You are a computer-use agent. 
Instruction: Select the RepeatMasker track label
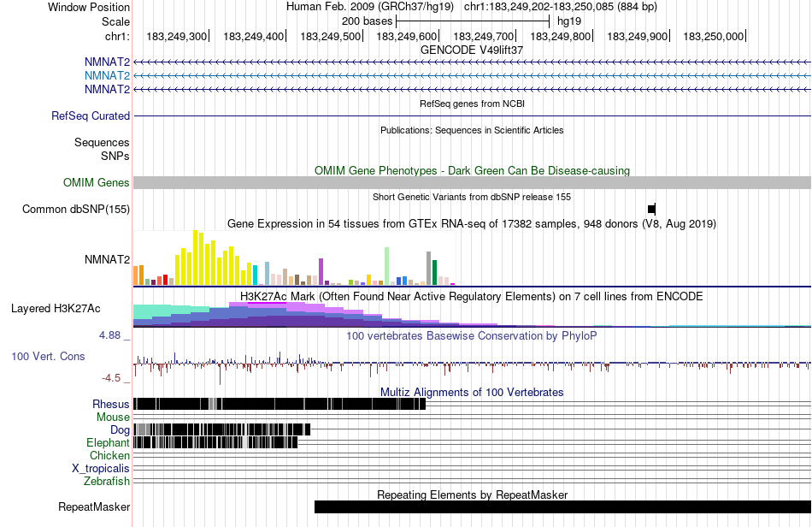[x=94, y=506]
